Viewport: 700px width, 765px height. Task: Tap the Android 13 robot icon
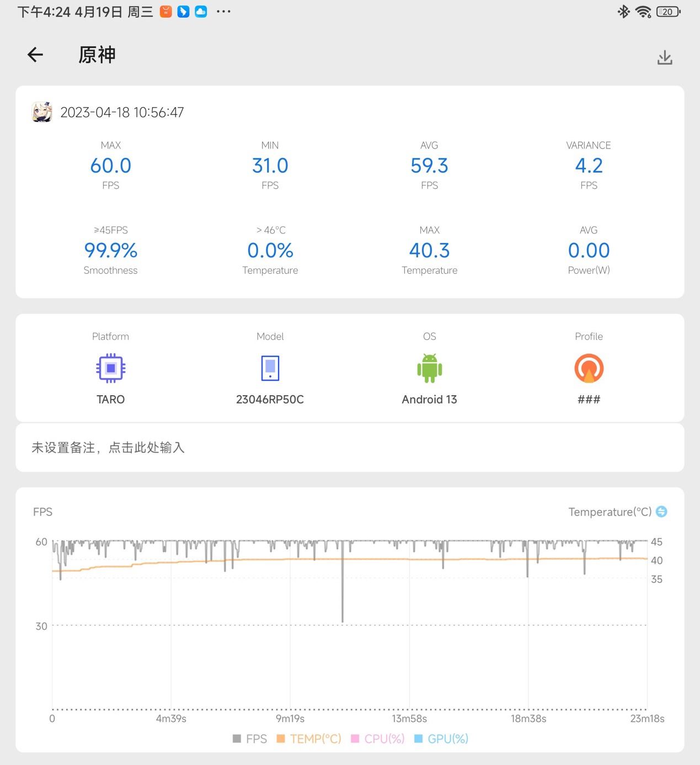429,368
